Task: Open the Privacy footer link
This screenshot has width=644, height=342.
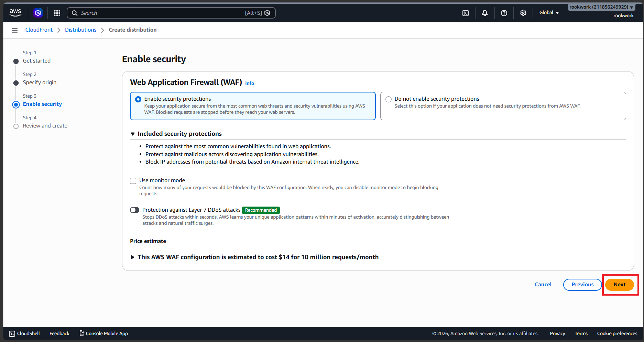Action: [x=557, y=333]
